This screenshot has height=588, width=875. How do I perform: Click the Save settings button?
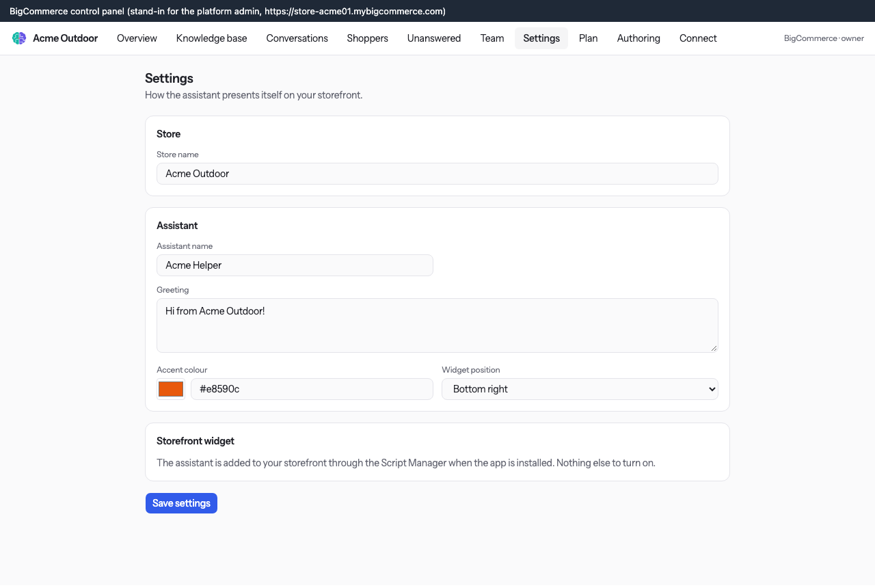pyautogui.click(x=181, y=503)
